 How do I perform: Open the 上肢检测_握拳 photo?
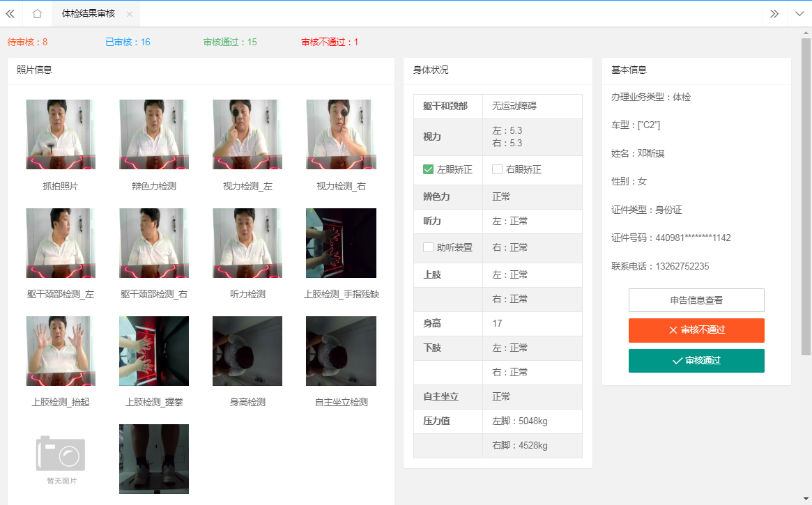click(x=154, y=351)
